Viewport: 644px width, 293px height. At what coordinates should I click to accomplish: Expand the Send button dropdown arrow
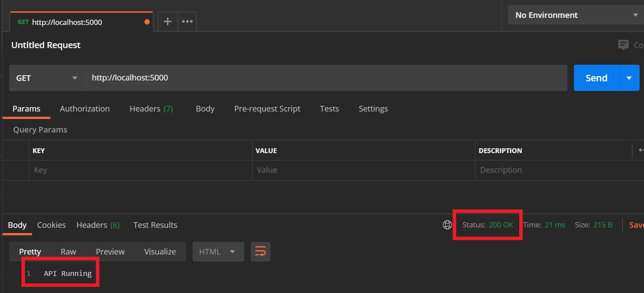(629, 78)
